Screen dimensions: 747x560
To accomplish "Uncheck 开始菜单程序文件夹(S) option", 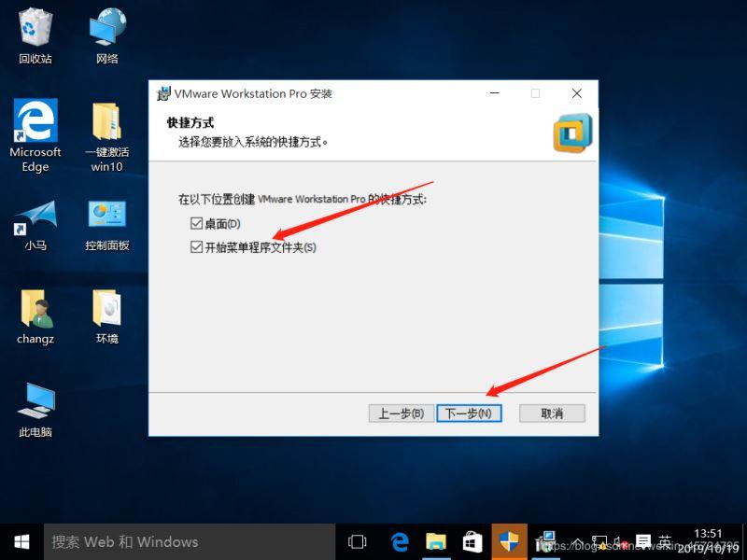I will (x=196, y=245).
